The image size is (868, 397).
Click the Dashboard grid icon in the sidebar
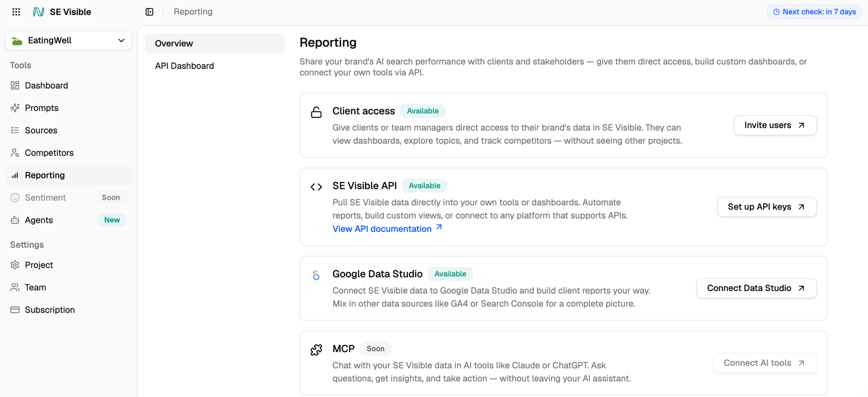[x=15, y=86]
